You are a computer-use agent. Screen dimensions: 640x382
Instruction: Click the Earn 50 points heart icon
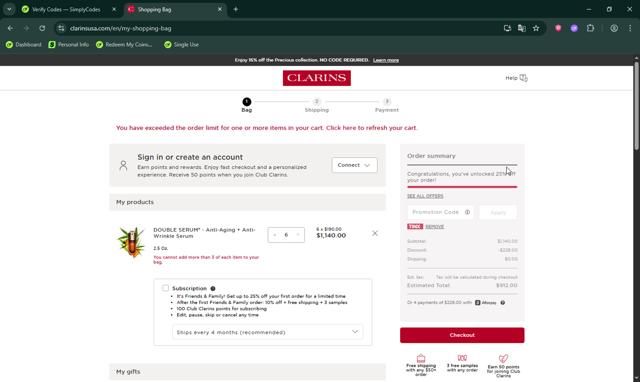coord(503,358)
